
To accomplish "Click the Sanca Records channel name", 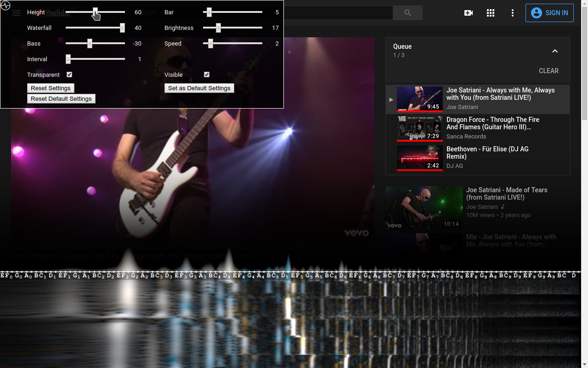I will [x=466, y=137].
